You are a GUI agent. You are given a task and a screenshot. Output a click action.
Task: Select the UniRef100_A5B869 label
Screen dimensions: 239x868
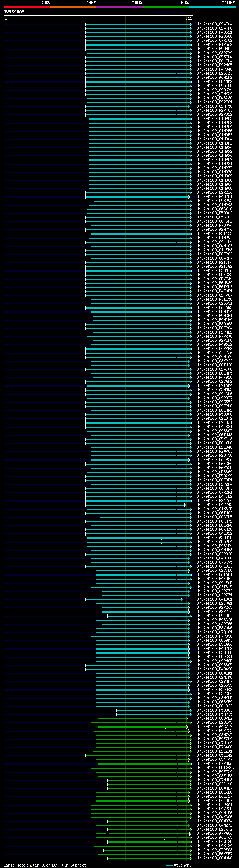click(x=214, y=472)
